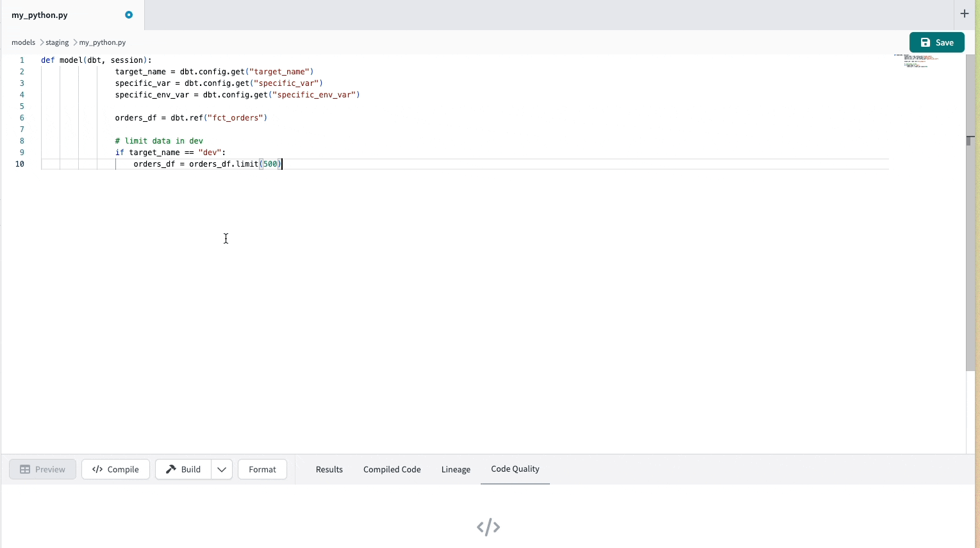The image size is (980, 548).
Task: Collapse the Build dropdown arrow
Action: pyautogui.click(x=221, y=469)
